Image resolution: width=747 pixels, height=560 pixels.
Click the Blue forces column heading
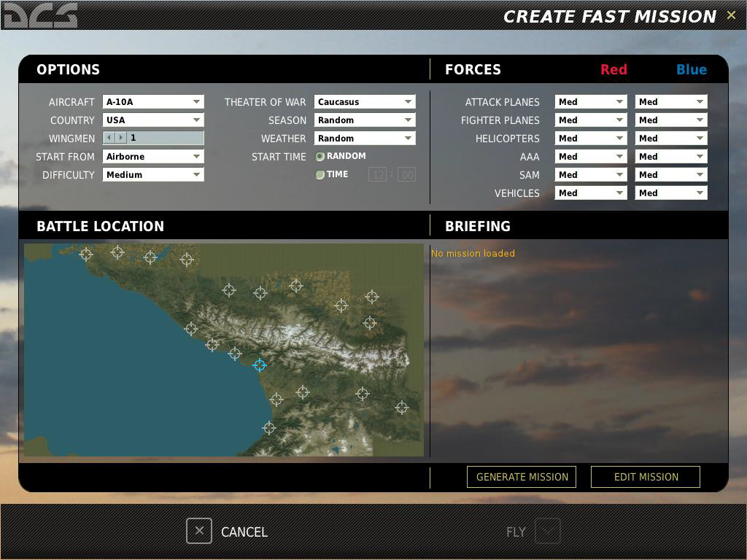692,69
